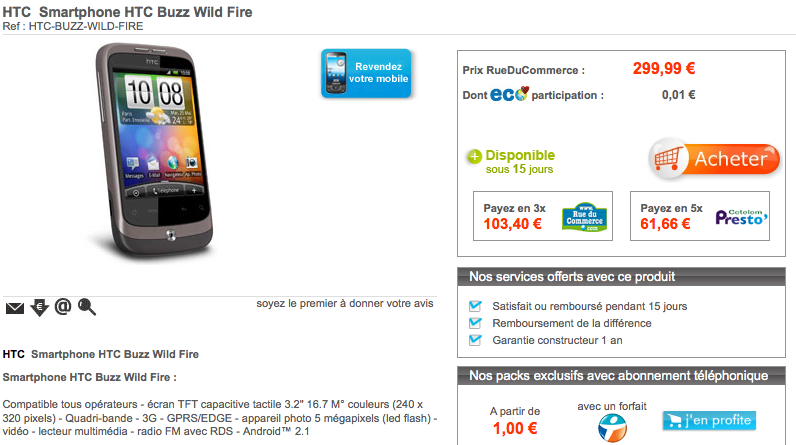Click the Bouygues Telecom forfait logo
796x445 pixels.
pyautogui.click(x=612, y=428)
